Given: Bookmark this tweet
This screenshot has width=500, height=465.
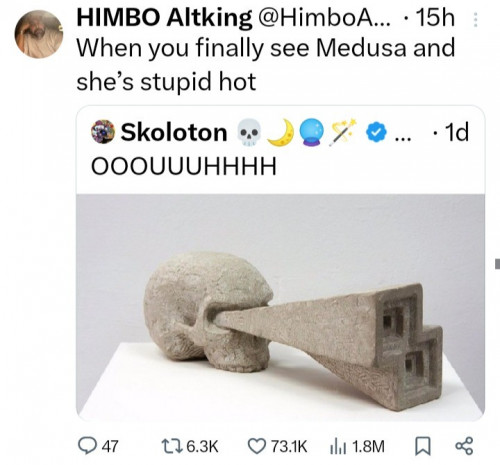Looking at the screenshot, I should [422, 447].
